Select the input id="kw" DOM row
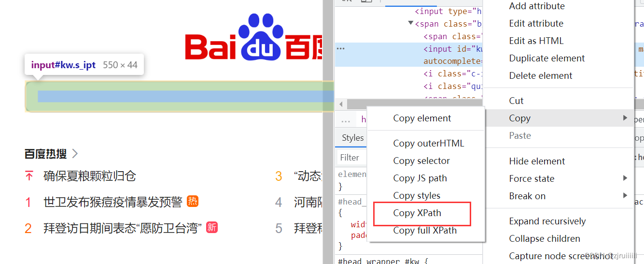Screen dimensions: 644x264 tap(409, 55)
